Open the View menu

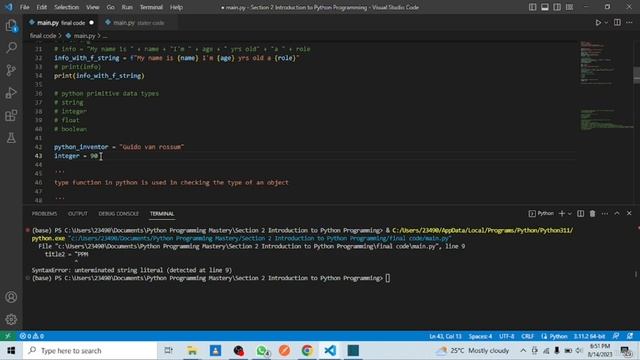point(93,7)
